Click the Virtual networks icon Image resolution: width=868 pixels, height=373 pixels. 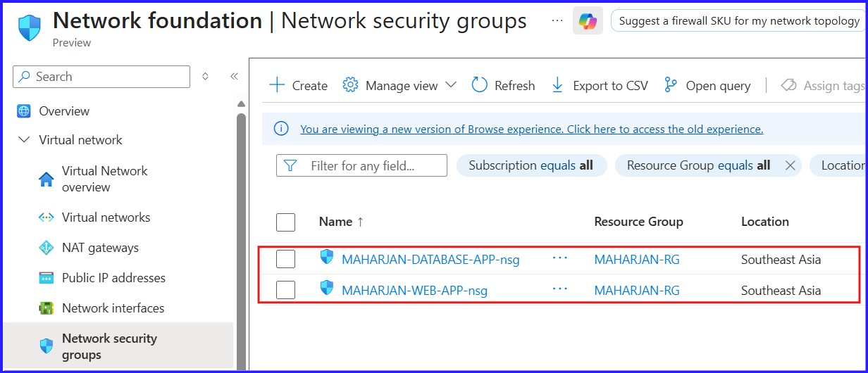[46, 217]
